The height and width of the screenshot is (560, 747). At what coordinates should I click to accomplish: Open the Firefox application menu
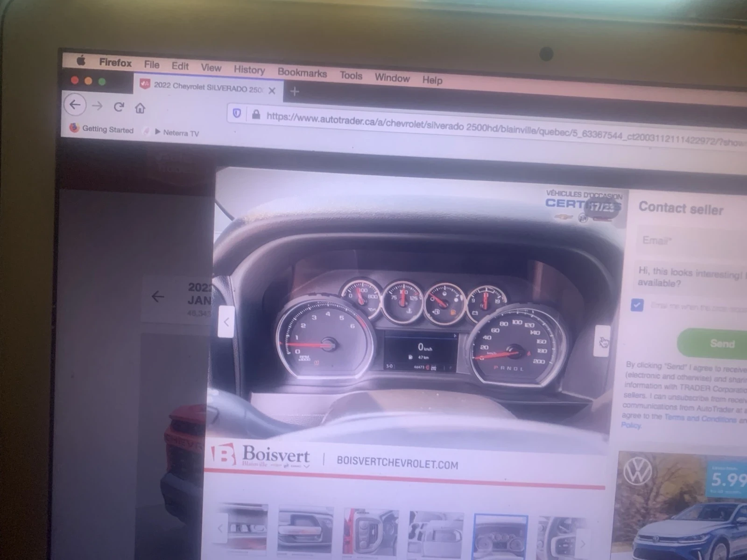[x=115, y=63]
